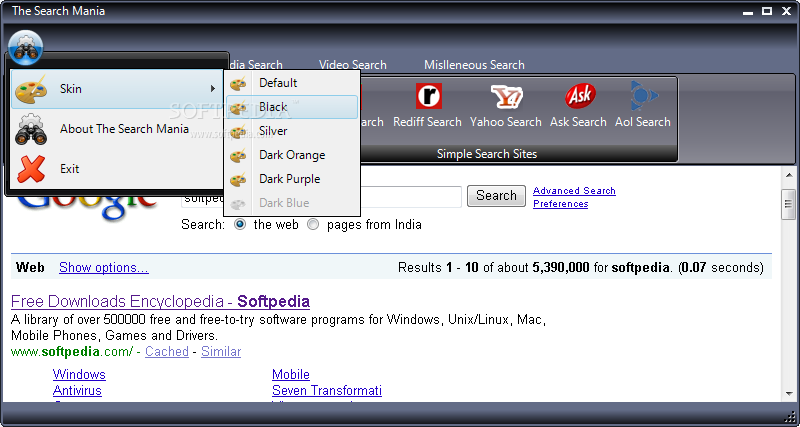Click the Rediff Search logo icon
The width and height of the screenshot is (800, 427).
click(429, 96)
